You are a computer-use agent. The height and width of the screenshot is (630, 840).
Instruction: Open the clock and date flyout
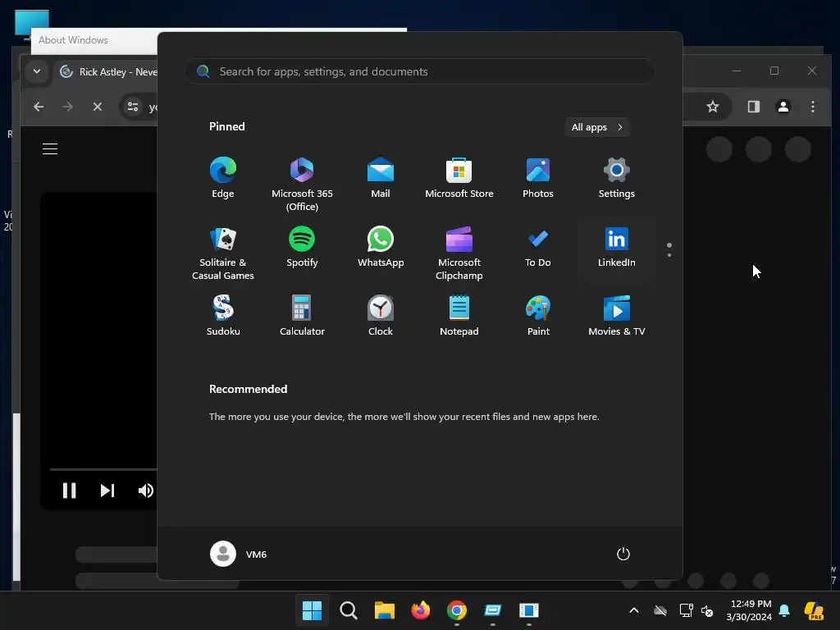(748, 610)
